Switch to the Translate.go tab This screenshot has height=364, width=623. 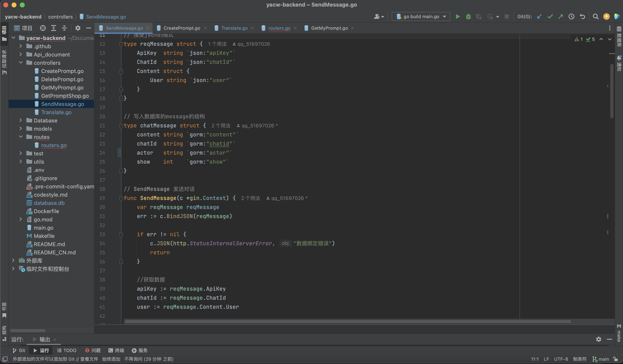point(234,28)
